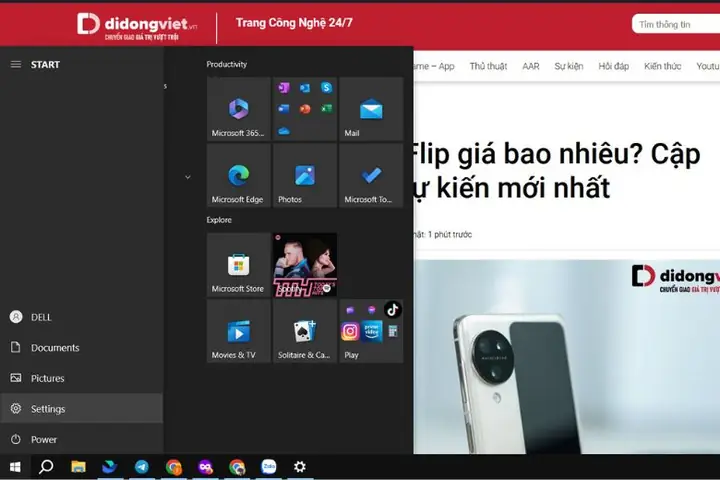
Task: Click the Start hamburger menu icon
Action: pos(16,64)
